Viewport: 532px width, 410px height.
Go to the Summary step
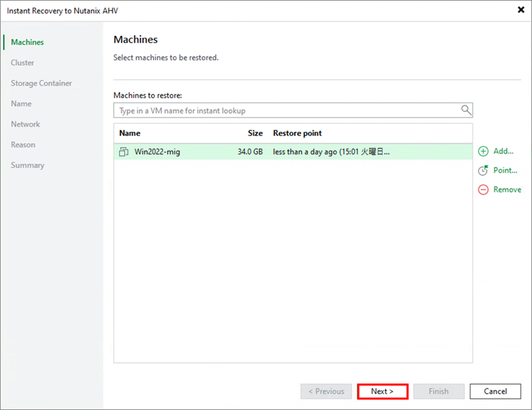coord(27,165)
